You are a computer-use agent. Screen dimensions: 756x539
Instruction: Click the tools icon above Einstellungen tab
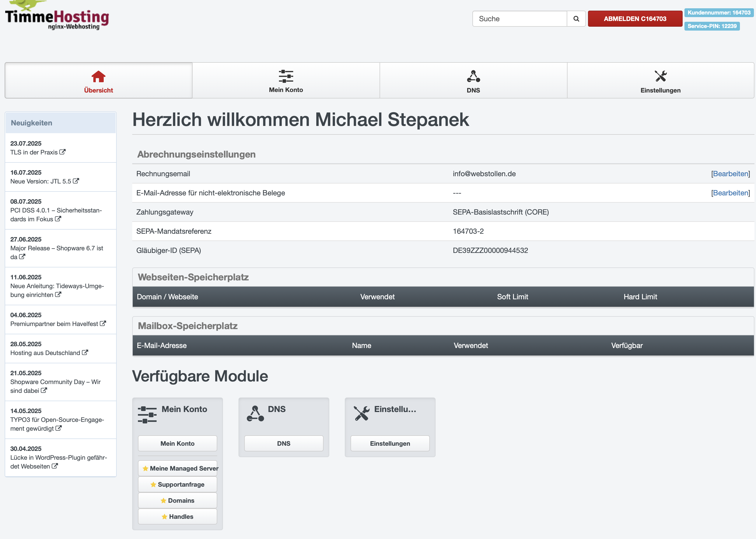660,76
